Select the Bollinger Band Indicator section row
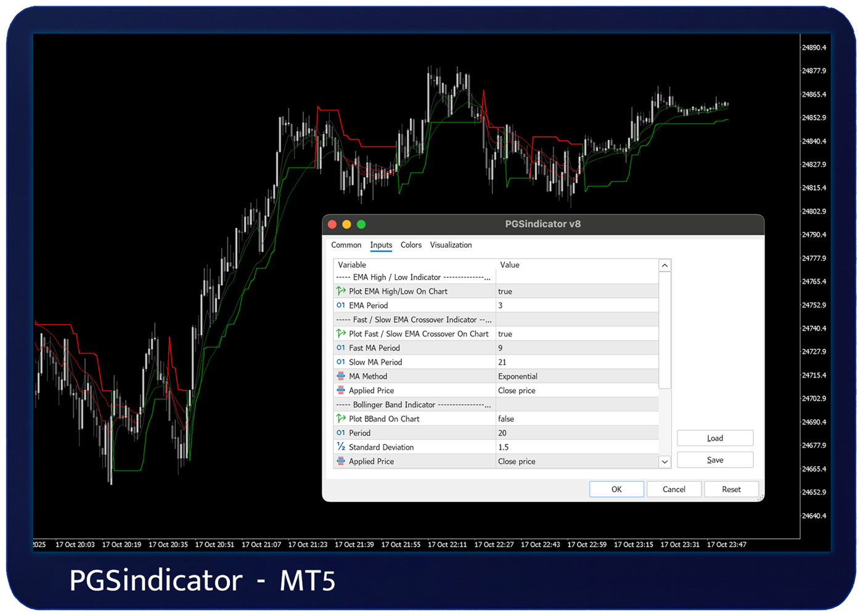 click(x=496, y=405)
